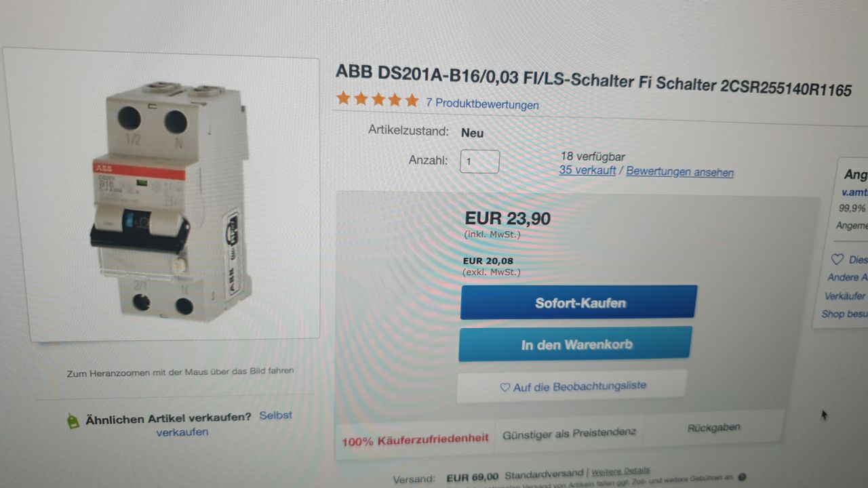This screenshot has width=868, height=488.
Task: Click the Shop besuchen link in seller panel
Action: [x=844, y=314]
